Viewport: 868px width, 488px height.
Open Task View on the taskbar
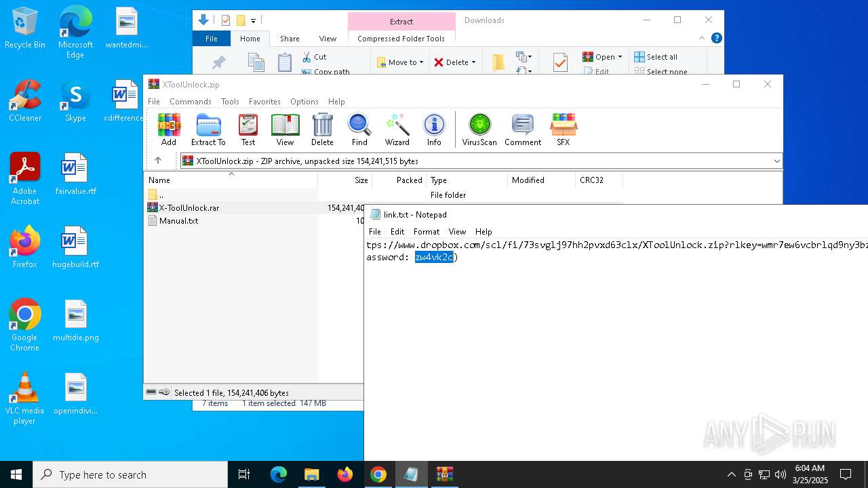[x=244, y=474]
